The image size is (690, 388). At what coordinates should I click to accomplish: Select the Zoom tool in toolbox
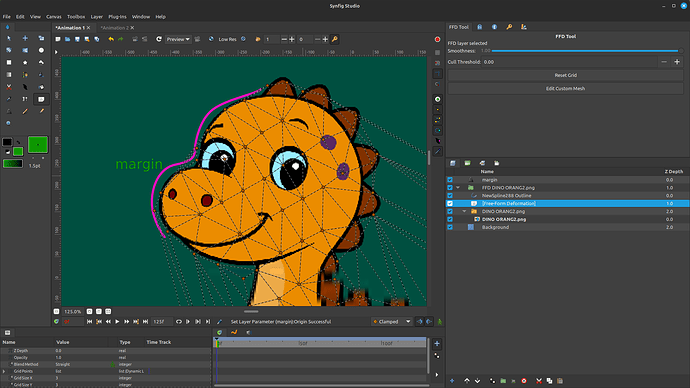pos(9,123)
